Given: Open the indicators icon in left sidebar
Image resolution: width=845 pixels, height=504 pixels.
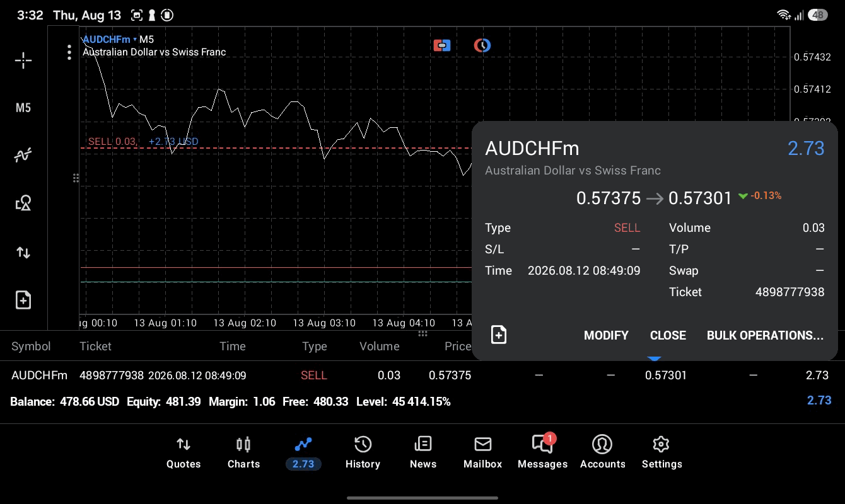Looking at the screenshot, I should [x=23, y=155].
